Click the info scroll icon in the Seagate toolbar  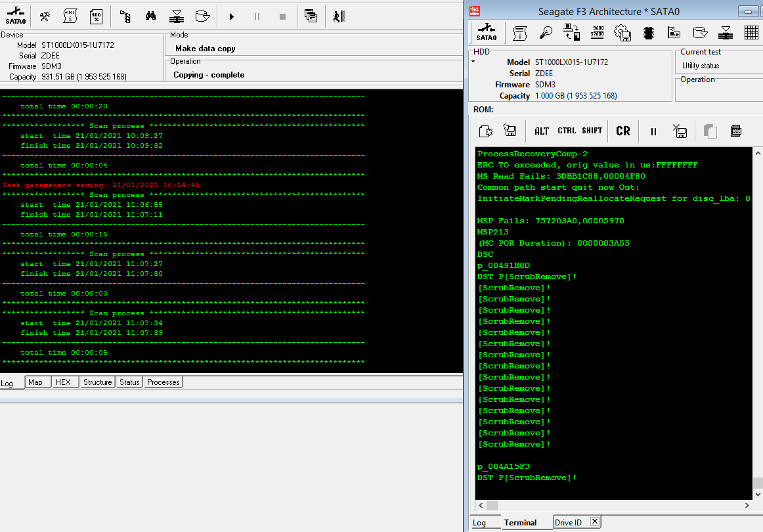coord(520,33)
